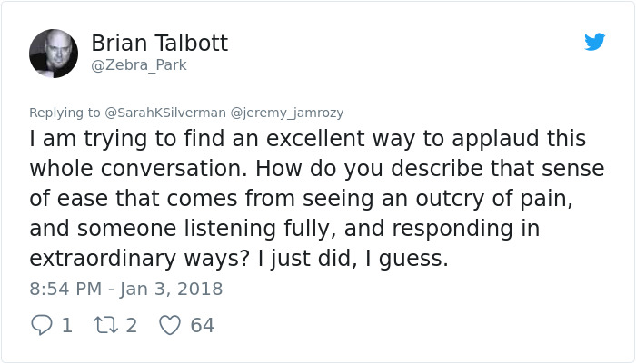Click the "Replying to" label text
636x364 pixels.
tap(65, 113)
